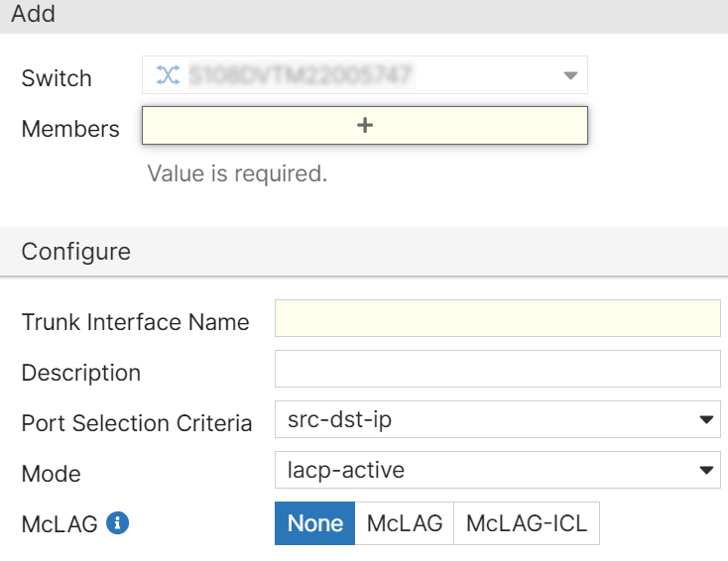Image resolution: width=728 pixels, height=561 pixels.
Task: Click the Configure section header
Action: [x=364, y=252]
